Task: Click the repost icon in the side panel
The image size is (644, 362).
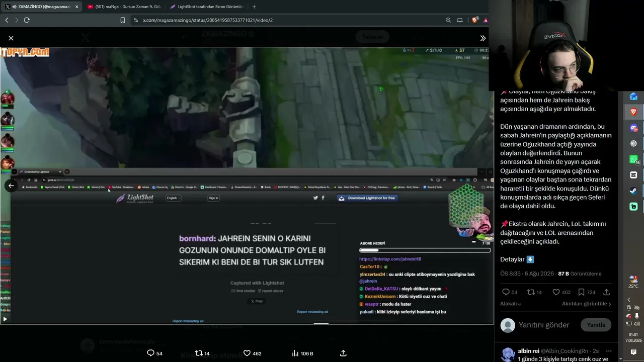Action: [530, 292]
